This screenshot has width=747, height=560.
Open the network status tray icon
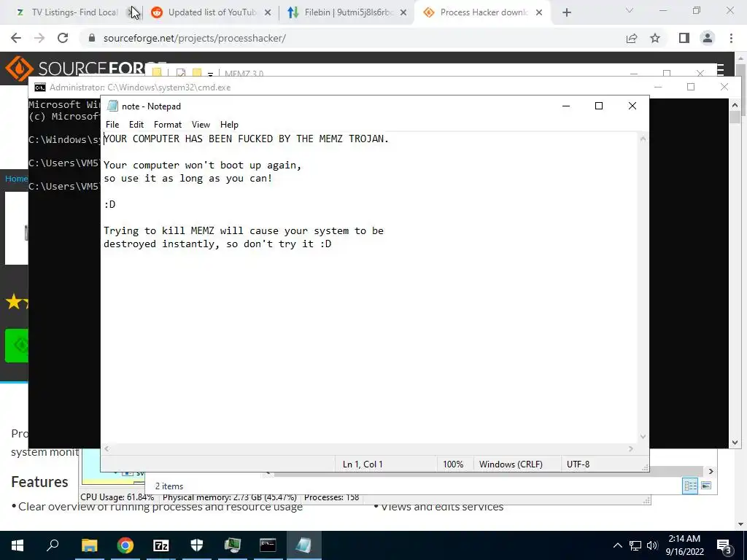635,545
